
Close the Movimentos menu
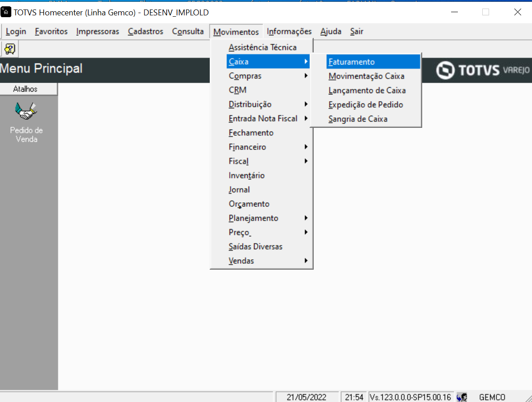236,32
